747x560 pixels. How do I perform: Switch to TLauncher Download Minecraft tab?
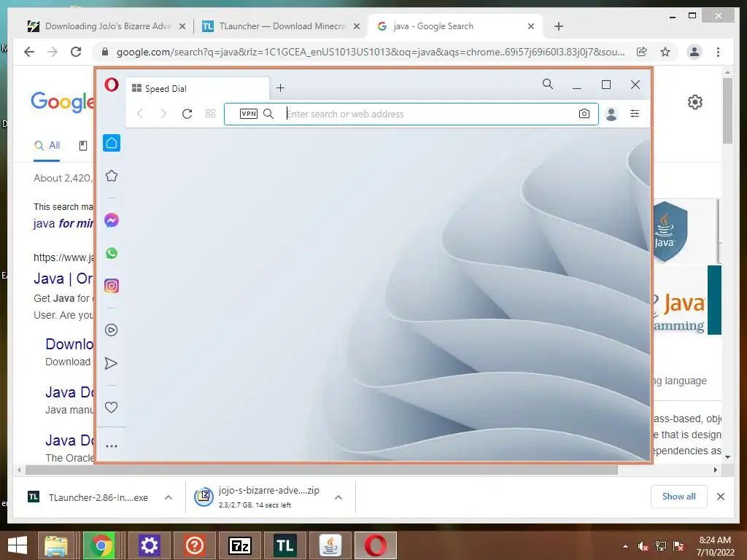[x=281, y=26]
